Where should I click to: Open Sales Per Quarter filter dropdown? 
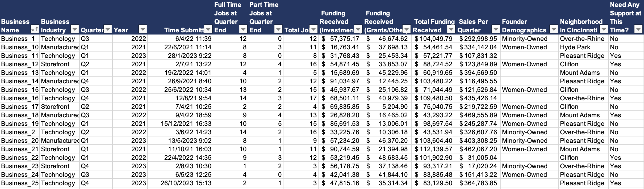496,29
